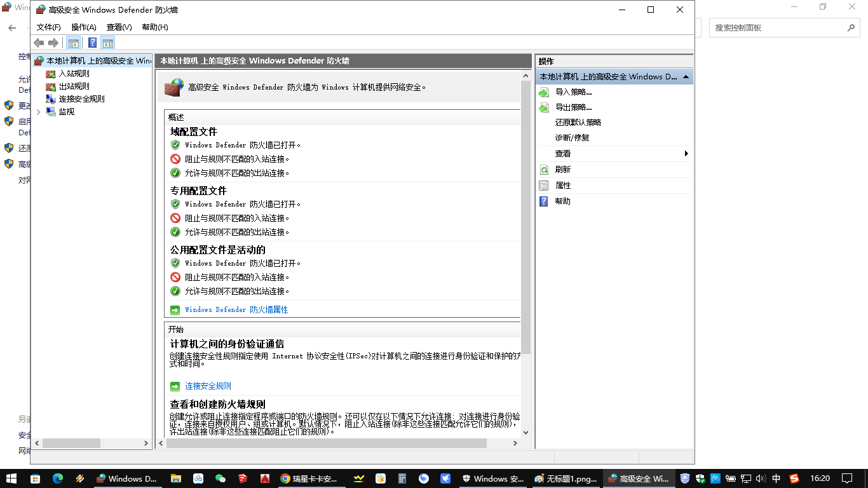Open 属性 from the action pane
Viewport: 868px width, 488px height.
[x=562, y=186]
